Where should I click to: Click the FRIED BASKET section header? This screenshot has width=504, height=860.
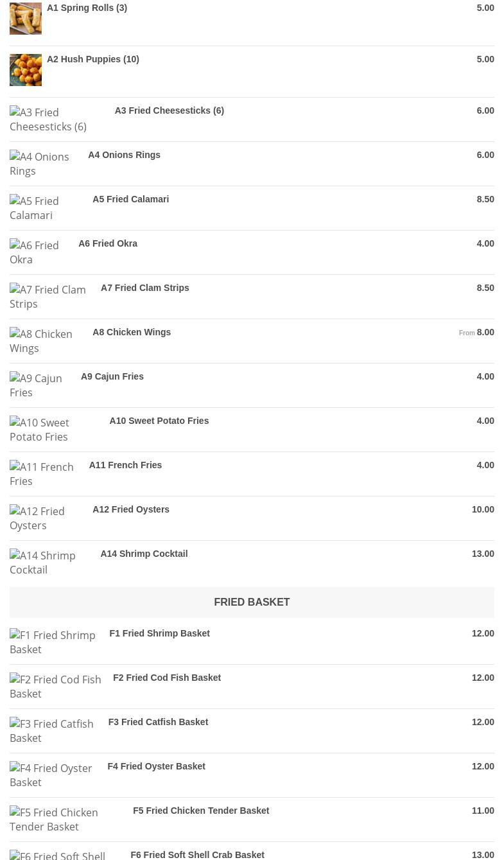(x=252, y=602)
